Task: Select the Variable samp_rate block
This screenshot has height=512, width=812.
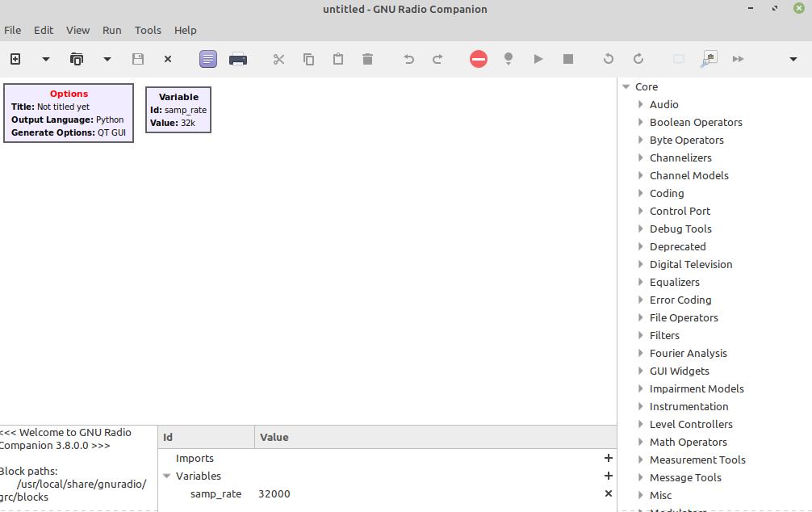Action: click(x=178, y=110)
